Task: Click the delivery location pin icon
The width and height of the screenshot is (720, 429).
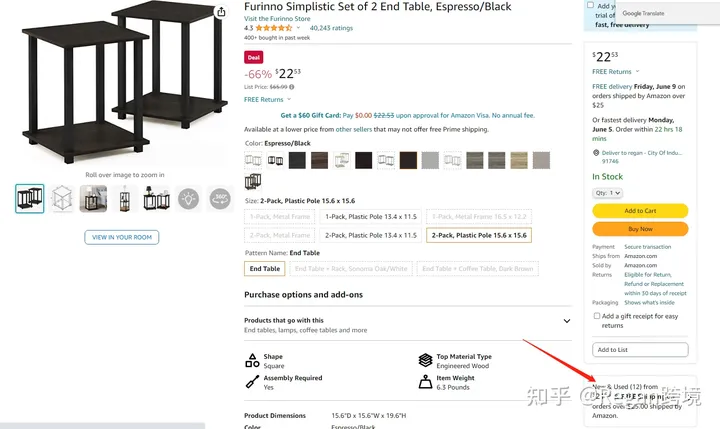Action: tap(596, 153)
